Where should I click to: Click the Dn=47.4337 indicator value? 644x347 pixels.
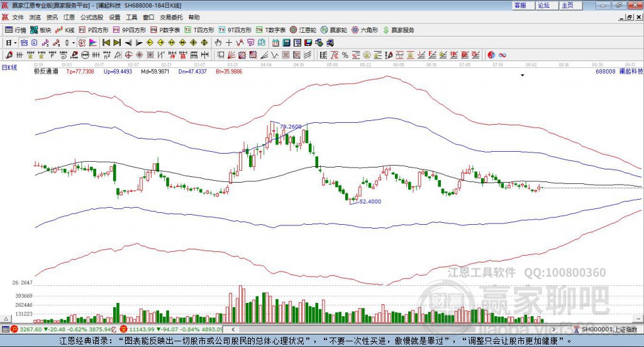point(192,72)
